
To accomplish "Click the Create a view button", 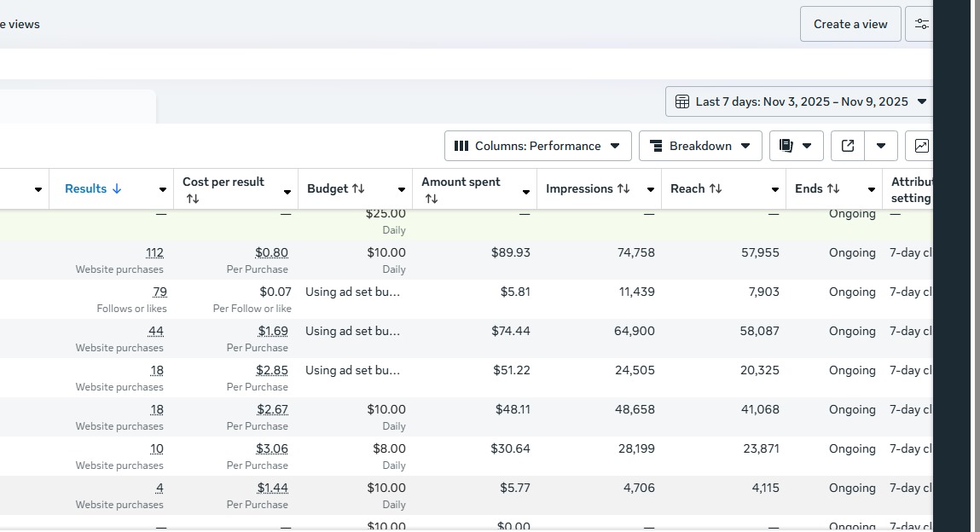I will point(850,24).
